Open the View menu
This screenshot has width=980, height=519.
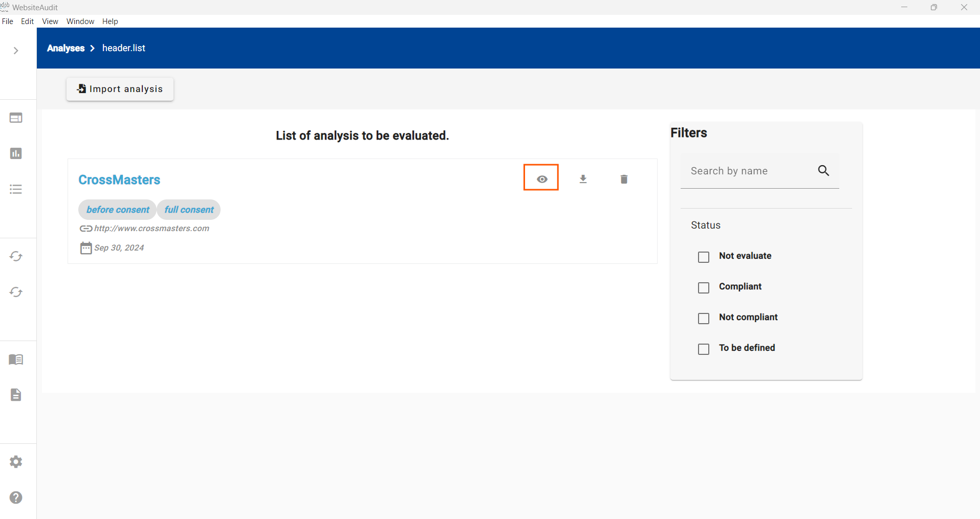50,21
